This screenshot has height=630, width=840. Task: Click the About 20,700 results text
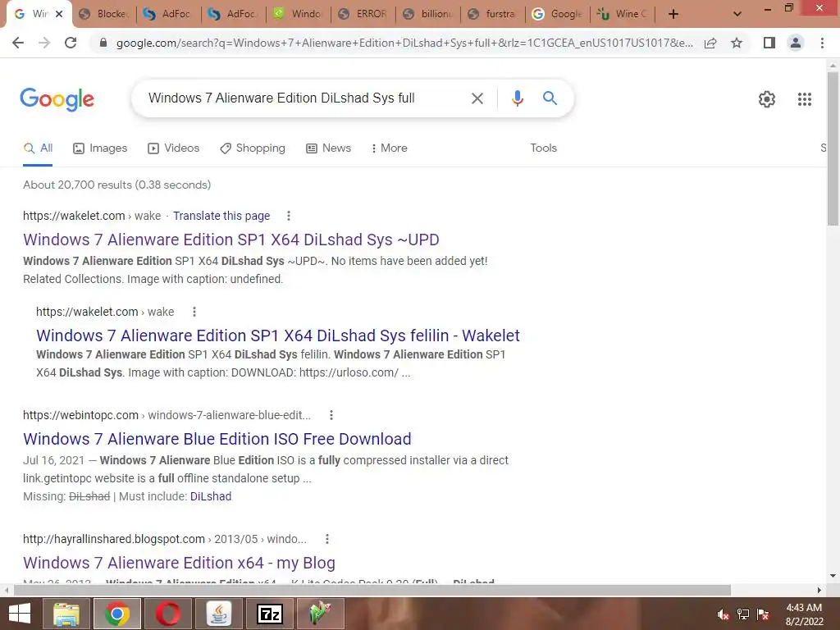[116, 185]
